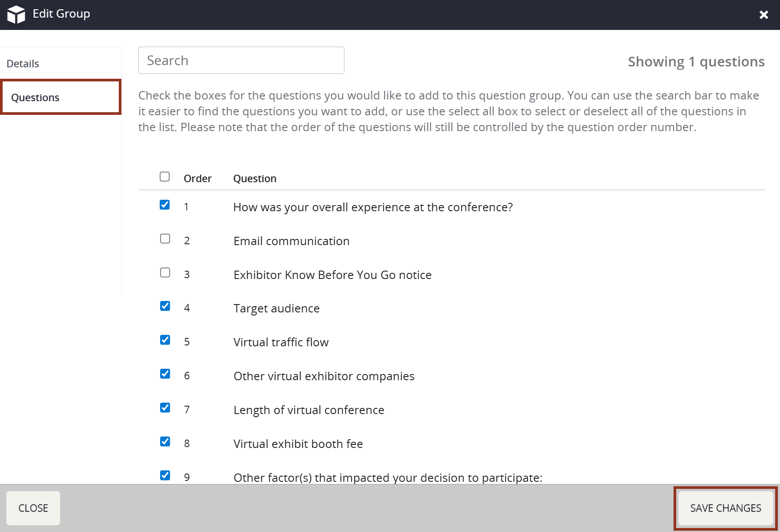
Task: Open the Details tab
Action: tap(23, 64)
